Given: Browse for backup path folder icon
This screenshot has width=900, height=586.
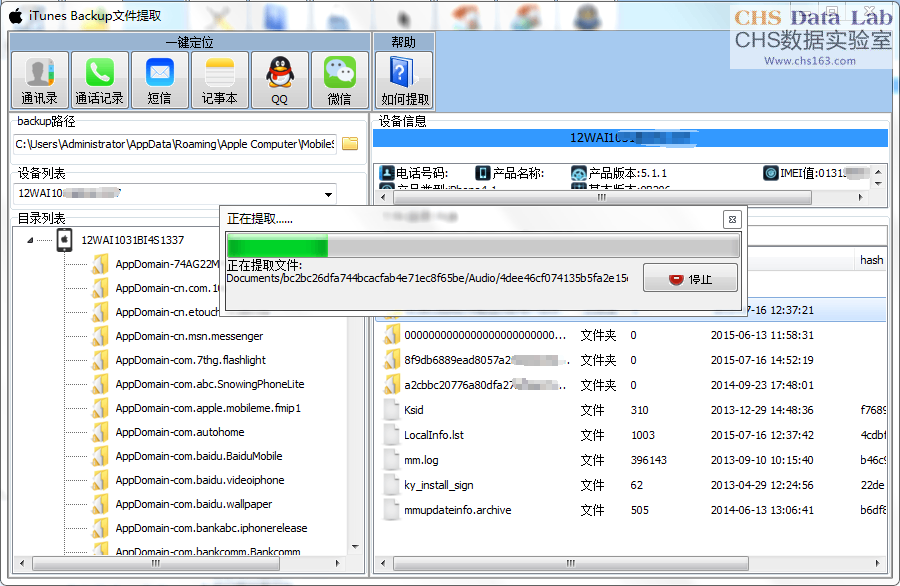Looking at the screenshot, I should tap(350, 143).
